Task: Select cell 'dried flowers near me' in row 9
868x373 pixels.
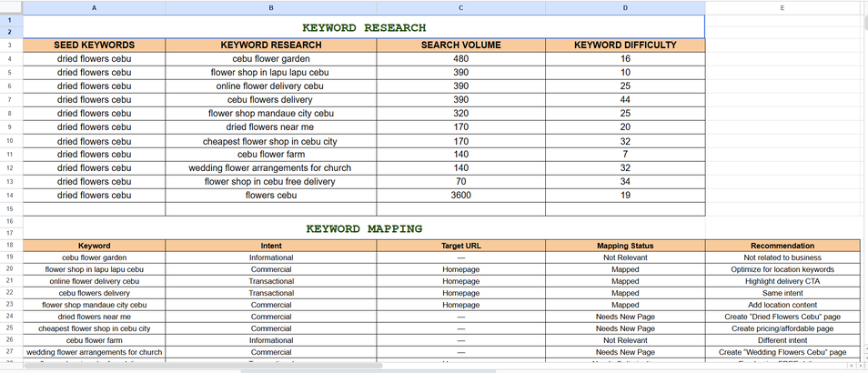Action: point(271,127)
